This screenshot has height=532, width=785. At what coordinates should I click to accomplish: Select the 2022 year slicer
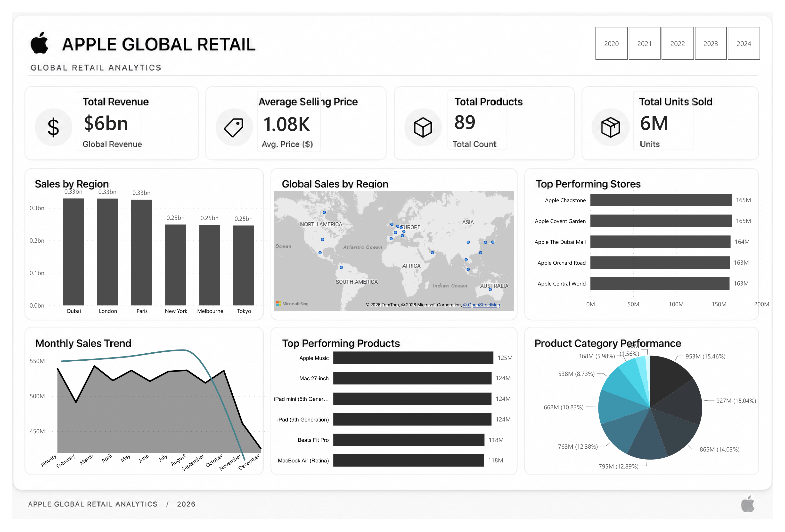pyautogui.click(x=677, y=44)
